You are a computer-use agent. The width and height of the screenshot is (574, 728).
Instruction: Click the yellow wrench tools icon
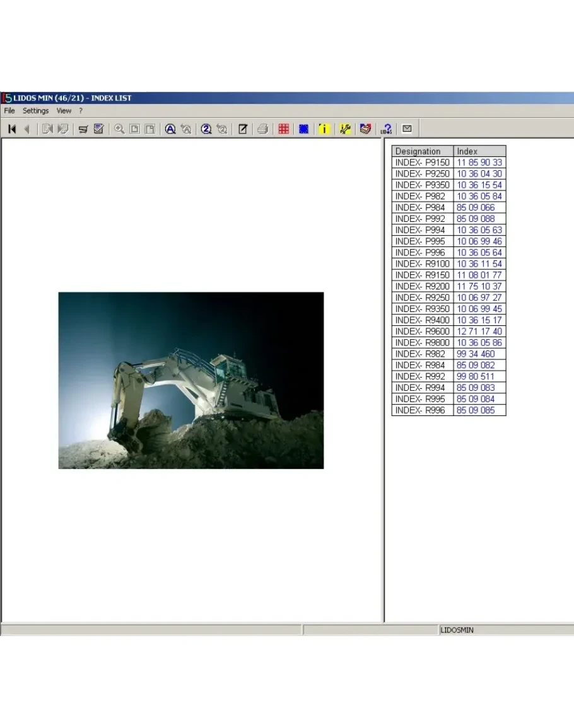click(344, 129)
